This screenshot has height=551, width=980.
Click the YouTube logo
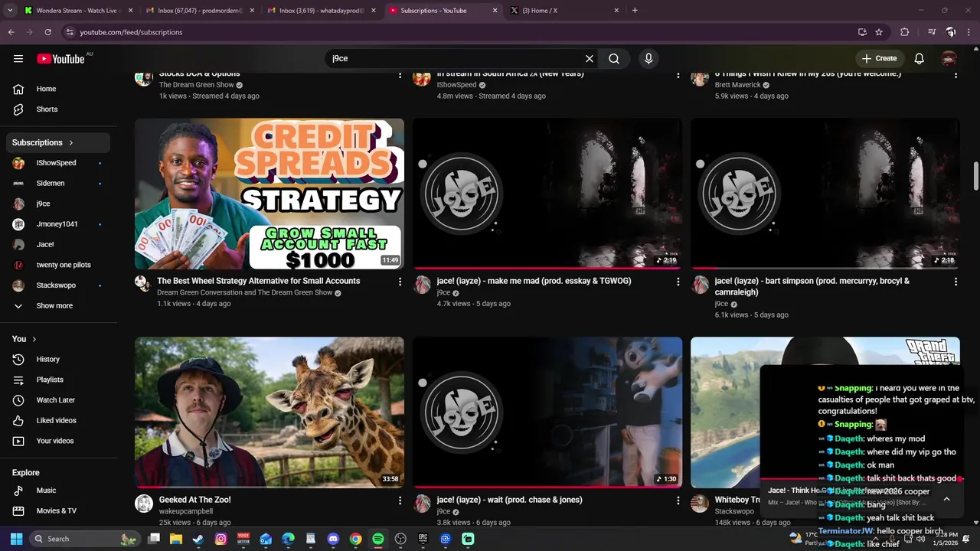[60, 59]
